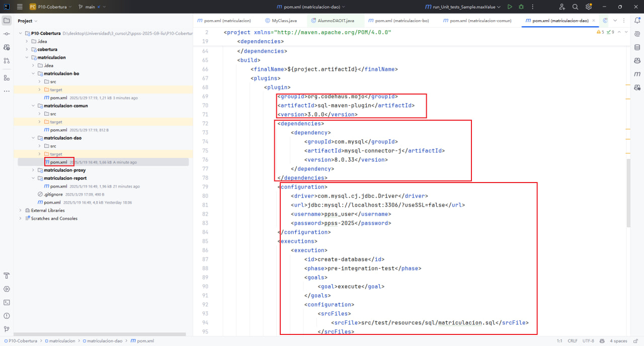Switch to pom.xml (matriculacion-bo) tab
This screenshot has height=346, width=644.
(398, 21)
